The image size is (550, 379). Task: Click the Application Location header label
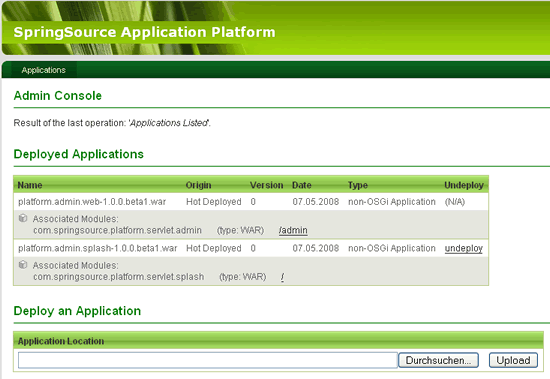pyautogui.click(x=61, y=341)
